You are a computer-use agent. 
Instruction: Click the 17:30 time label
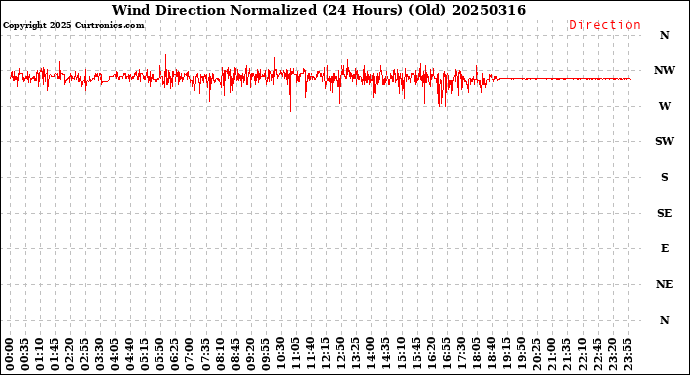click(462, 354)
